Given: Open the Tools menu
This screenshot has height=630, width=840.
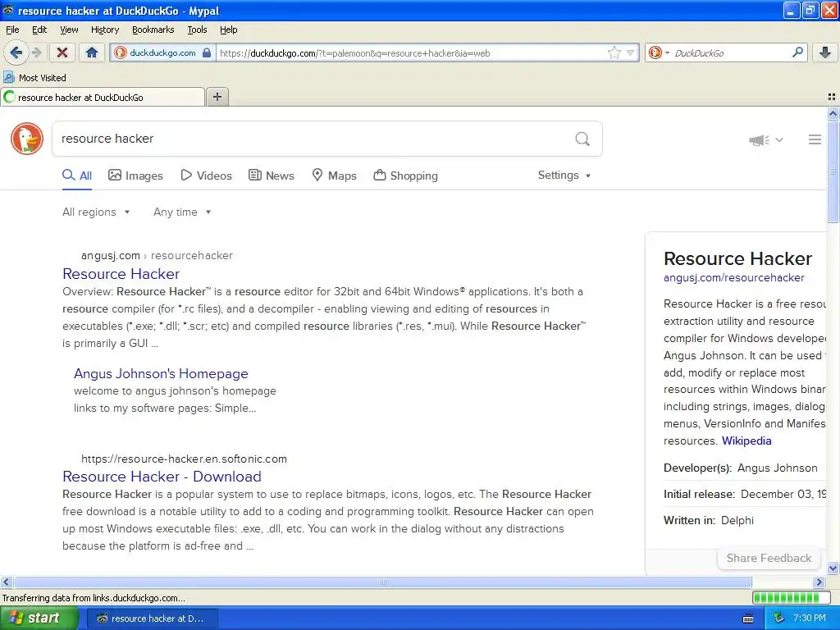Looking at the screenshot, I should 197,30.
